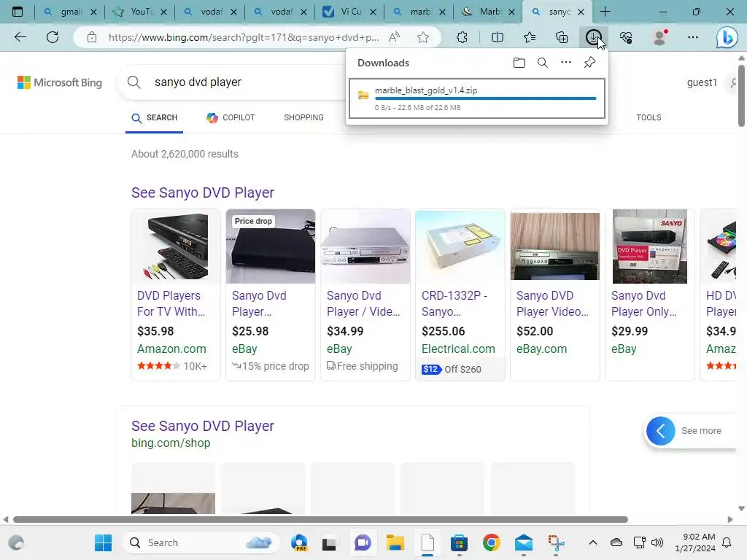Click the $255.06 drive product image
The width and height of the screenshot is (747, 560).
(x=460, y=246)
